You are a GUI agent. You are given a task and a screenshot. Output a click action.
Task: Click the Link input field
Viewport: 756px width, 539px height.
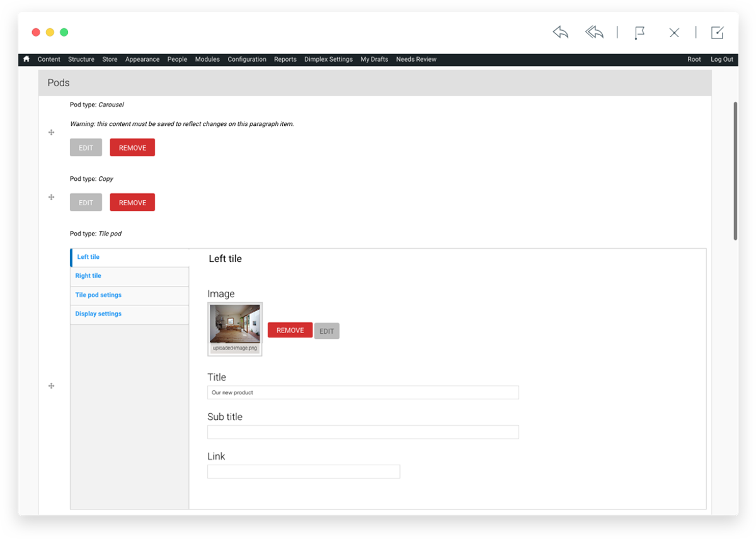click(304, 472)
